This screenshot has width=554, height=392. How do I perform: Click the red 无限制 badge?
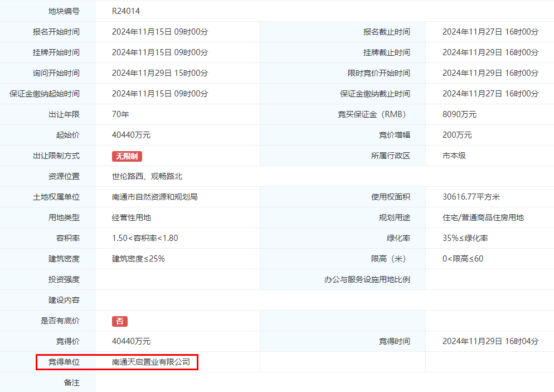pyautogui.click(x=127, y=156)
